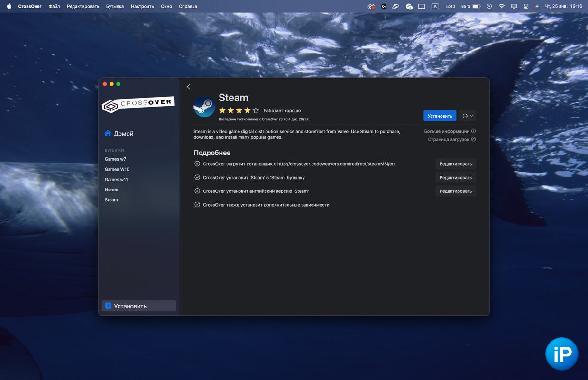Click the keyboard input source A icon
588x380 pixels.
tap(435, 6)
